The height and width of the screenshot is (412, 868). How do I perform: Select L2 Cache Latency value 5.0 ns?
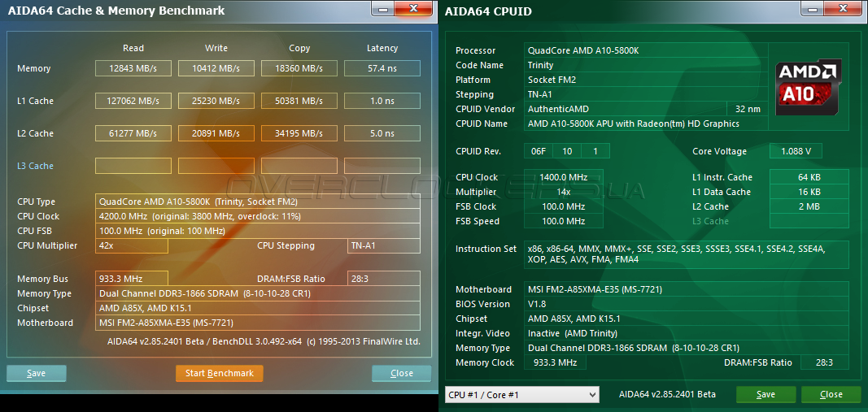(382, 133)
